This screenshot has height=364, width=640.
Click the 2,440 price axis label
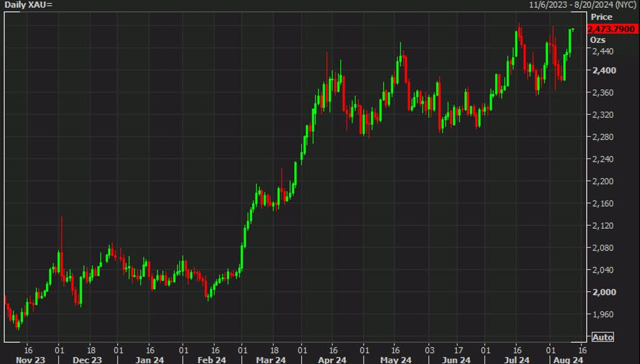tap(604, 51)
